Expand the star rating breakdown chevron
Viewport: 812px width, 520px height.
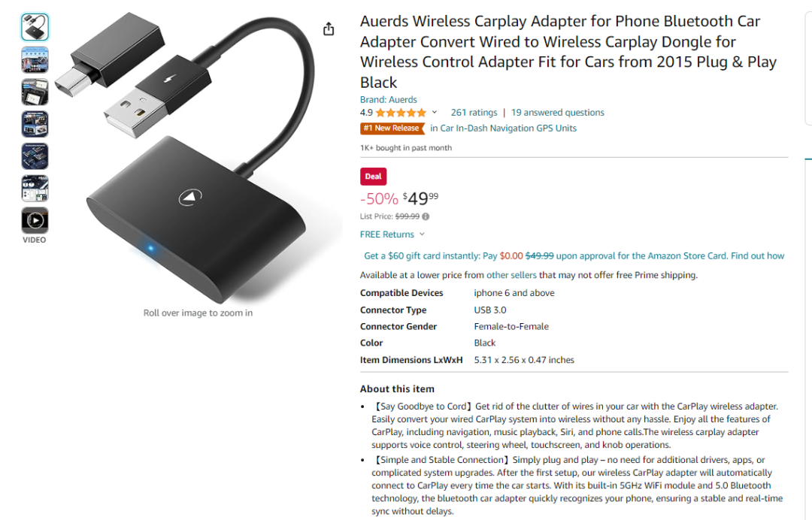pos(435,112)
